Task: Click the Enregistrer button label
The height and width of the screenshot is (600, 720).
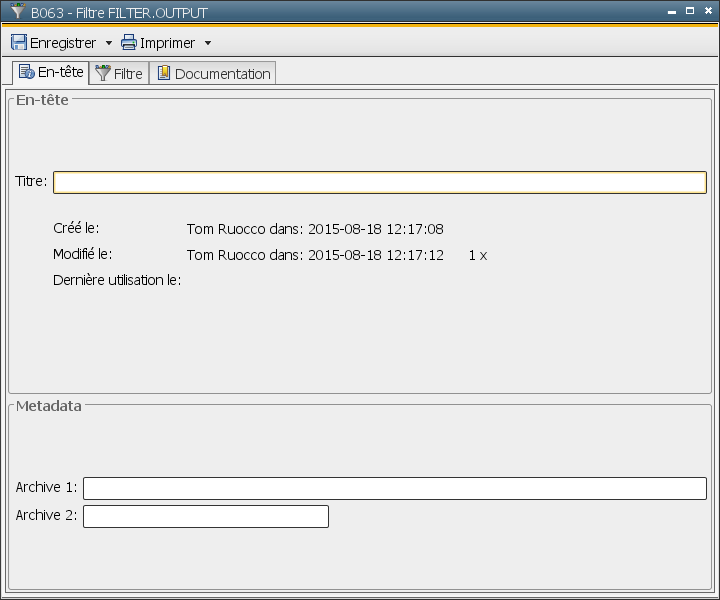Action: point(63,43)
